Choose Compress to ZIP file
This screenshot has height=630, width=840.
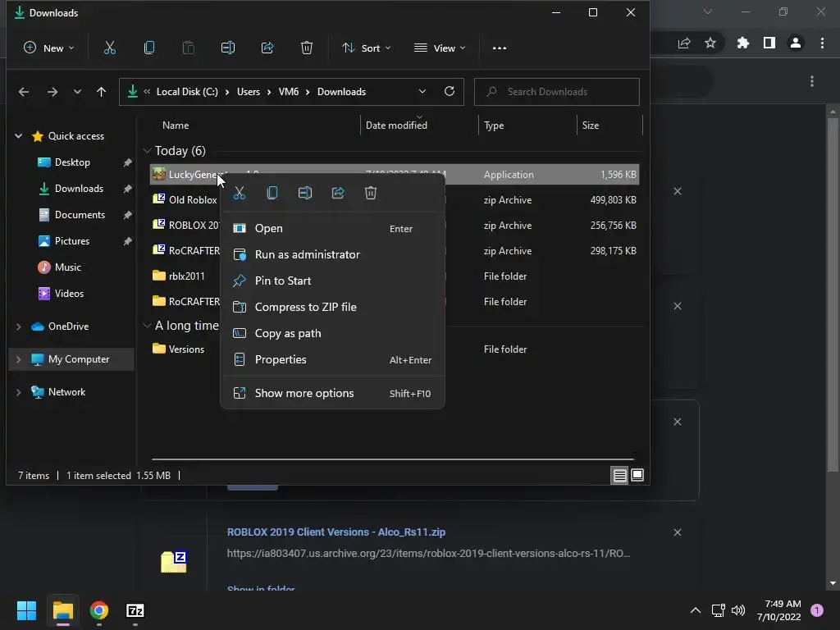coord(332,307)
